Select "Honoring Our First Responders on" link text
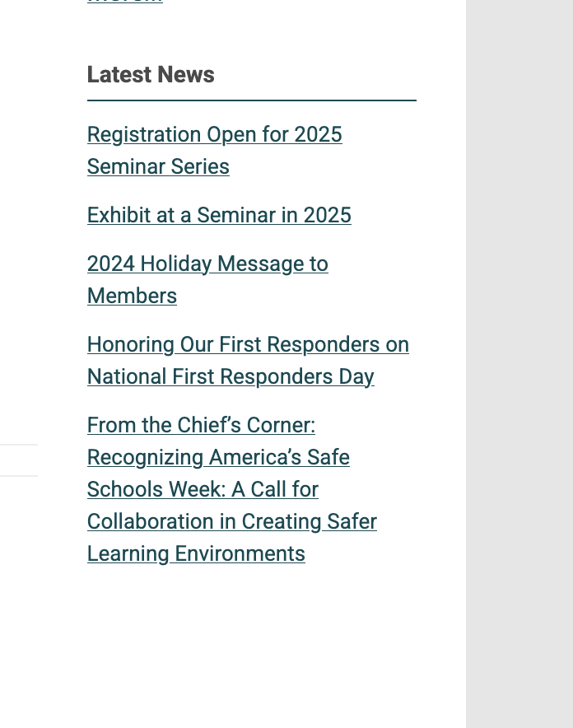573x728 pixels. tap(248, 344)
